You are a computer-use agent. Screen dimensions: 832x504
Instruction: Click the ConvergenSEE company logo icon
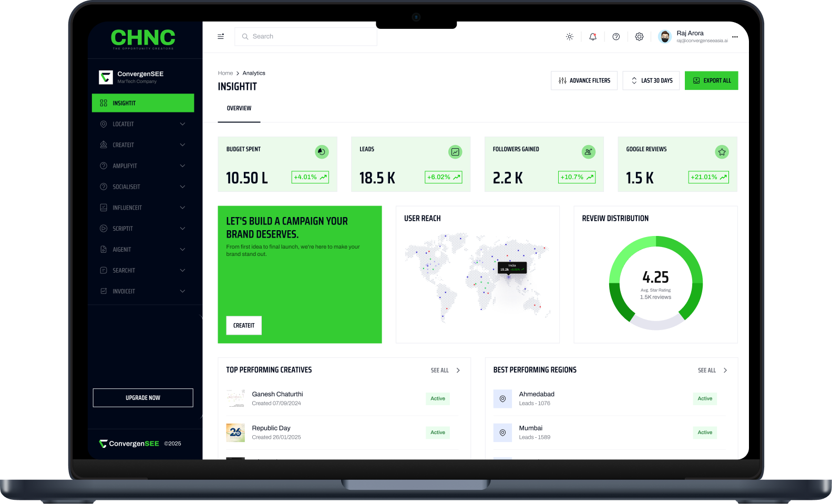[106, 77]
